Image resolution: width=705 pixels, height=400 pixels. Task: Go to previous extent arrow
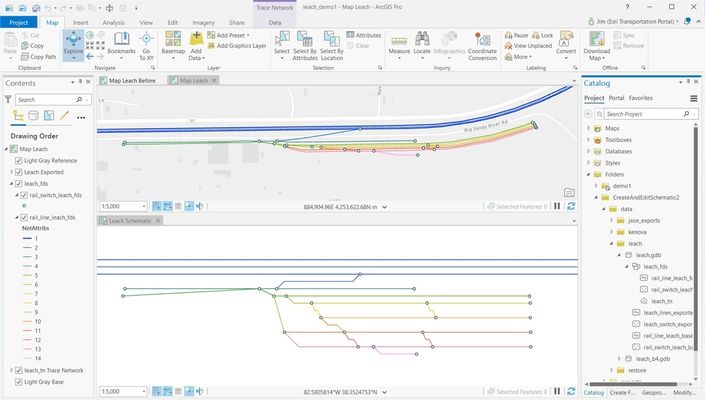tap(90, 57)
